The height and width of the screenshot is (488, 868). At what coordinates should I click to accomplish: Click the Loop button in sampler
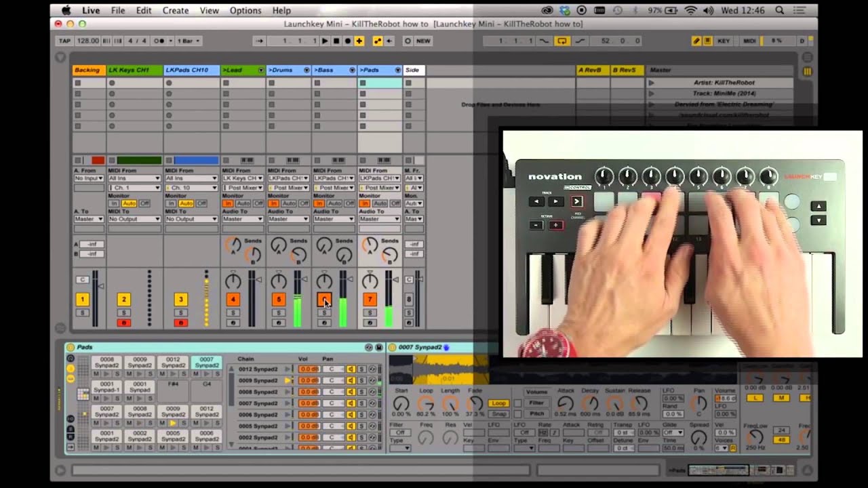pyautogui.click(x=499, y=403)
